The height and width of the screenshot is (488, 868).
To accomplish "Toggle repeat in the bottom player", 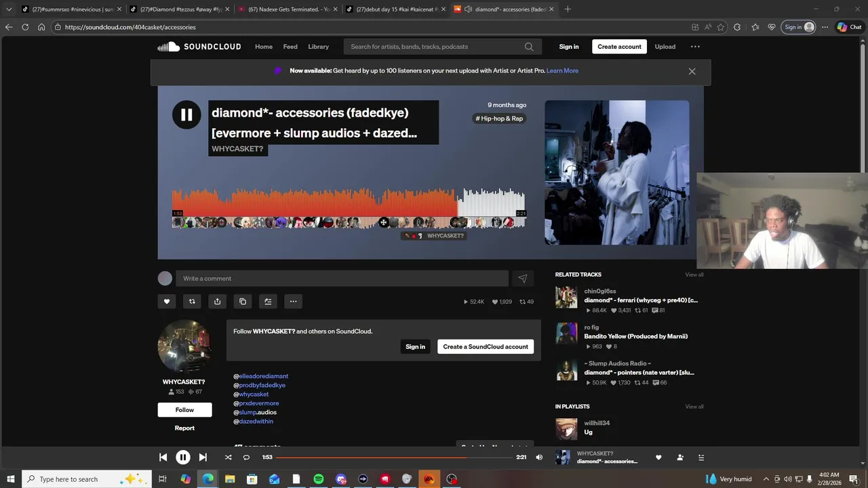I will tap(246, 457).
